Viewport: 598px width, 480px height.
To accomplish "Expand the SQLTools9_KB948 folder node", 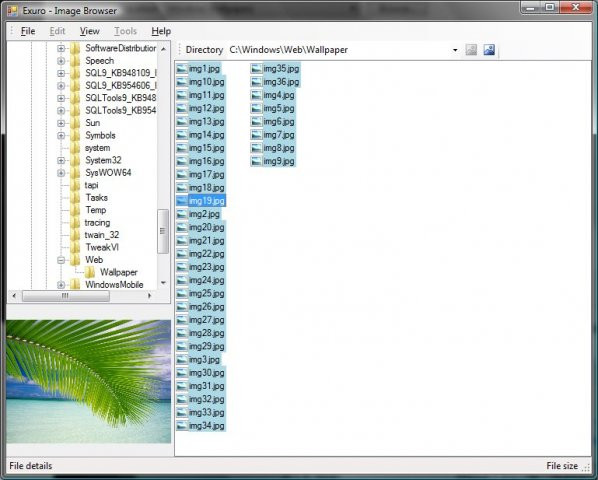I will 61,98.
